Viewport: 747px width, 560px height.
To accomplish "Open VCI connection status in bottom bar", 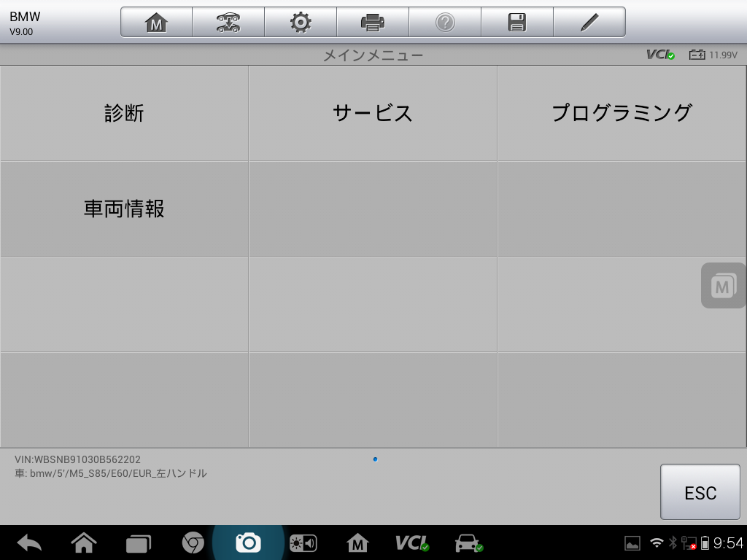I will pos(411,543).
